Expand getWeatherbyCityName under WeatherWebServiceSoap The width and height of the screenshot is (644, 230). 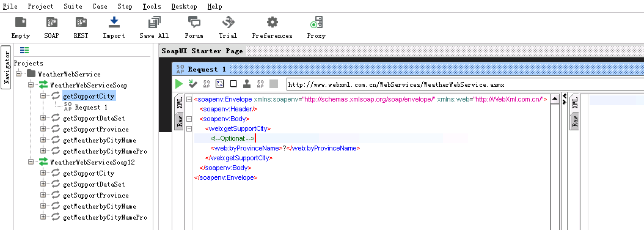(x=43, y=140)
